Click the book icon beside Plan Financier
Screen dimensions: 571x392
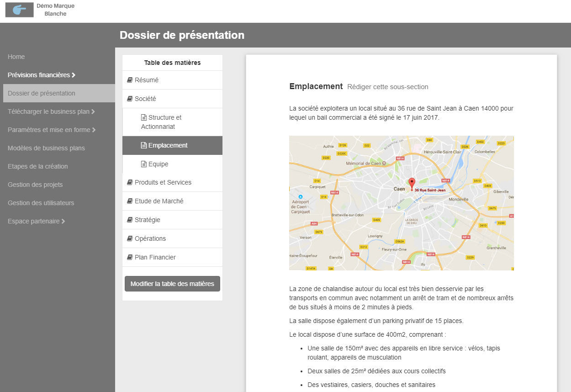130,257
